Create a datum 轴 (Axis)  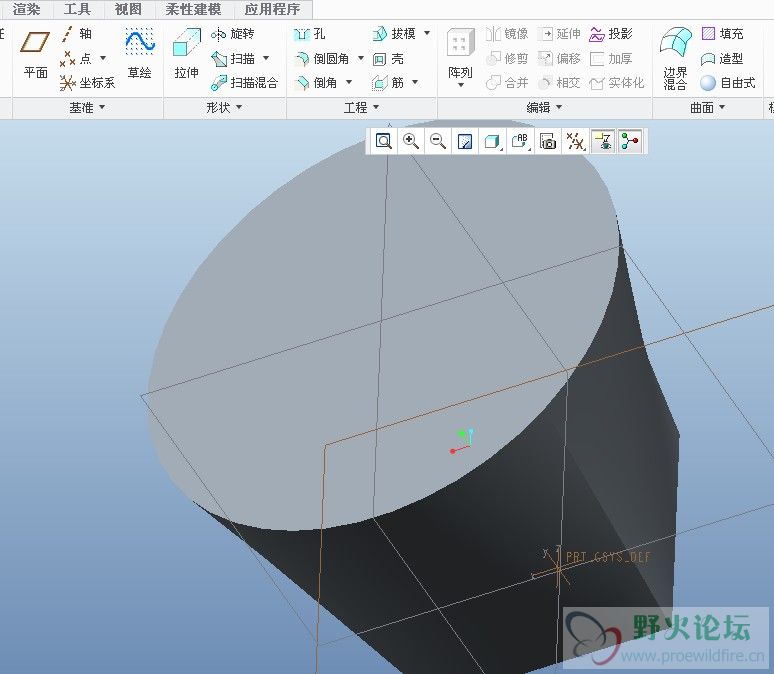pyautogui.click(x=77, y=34)
